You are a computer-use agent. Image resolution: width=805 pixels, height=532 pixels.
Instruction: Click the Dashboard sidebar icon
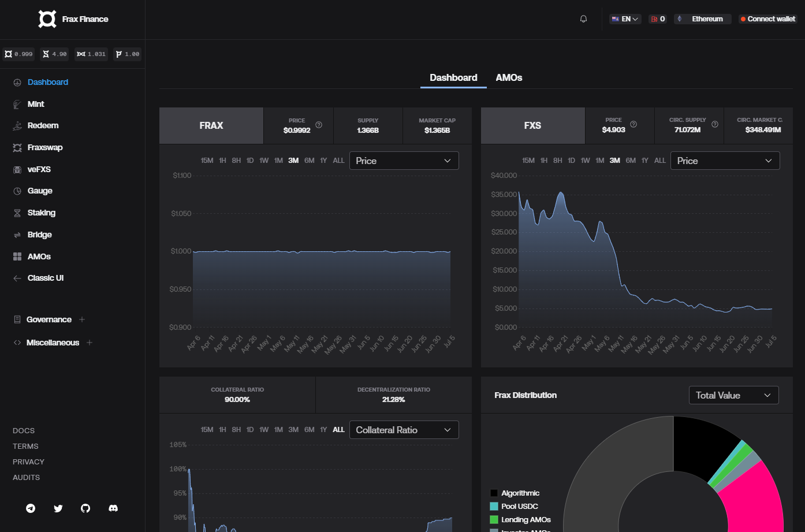(17, 83)
